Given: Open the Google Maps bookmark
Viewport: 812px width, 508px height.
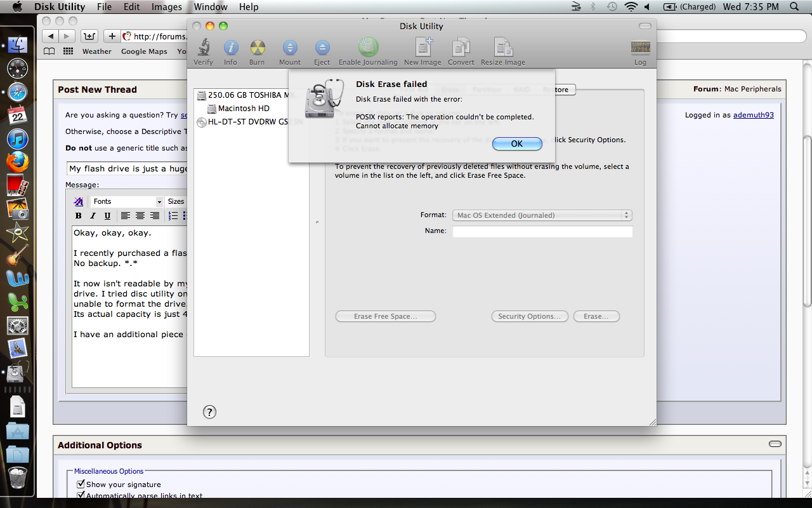Looking at the screenshot, I should pyautogui.click(x=144, y=51).
